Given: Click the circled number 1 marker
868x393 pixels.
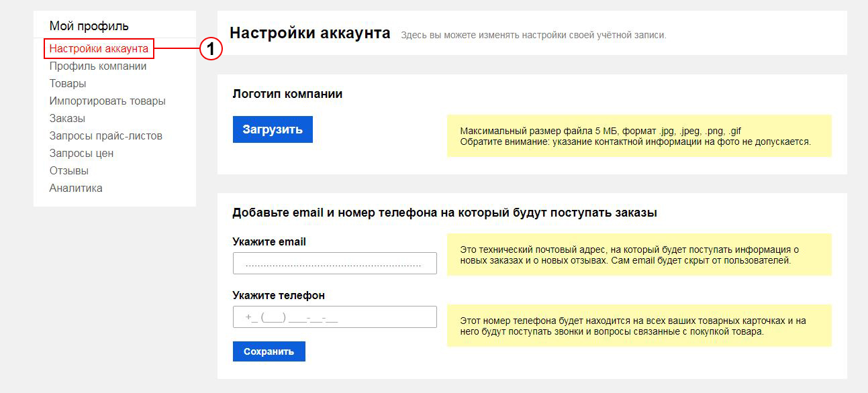Looking at the screenshot, I should point(211,49).
